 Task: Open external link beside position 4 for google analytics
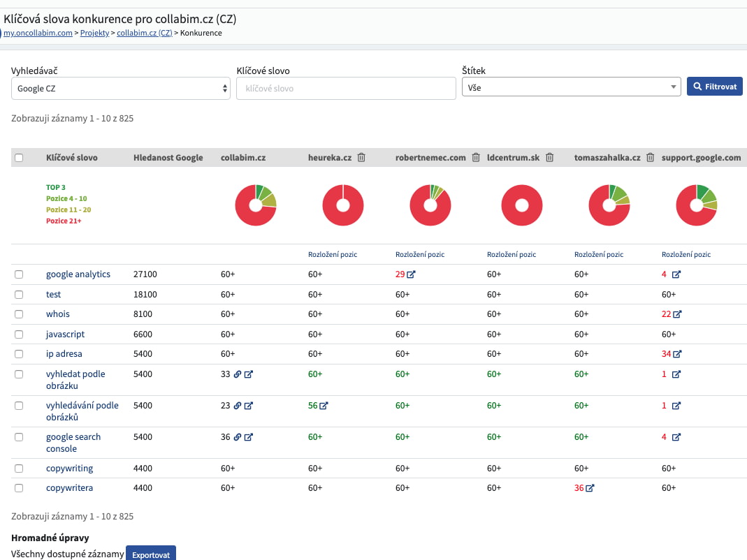(x=676, y=274)
